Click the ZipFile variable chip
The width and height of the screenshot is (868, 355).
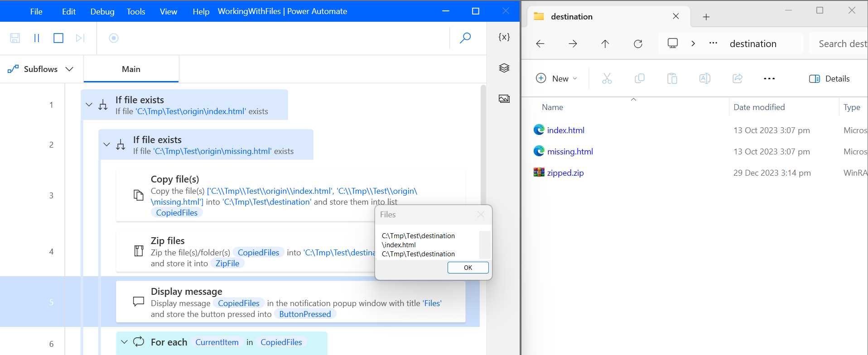click(227, 264)
